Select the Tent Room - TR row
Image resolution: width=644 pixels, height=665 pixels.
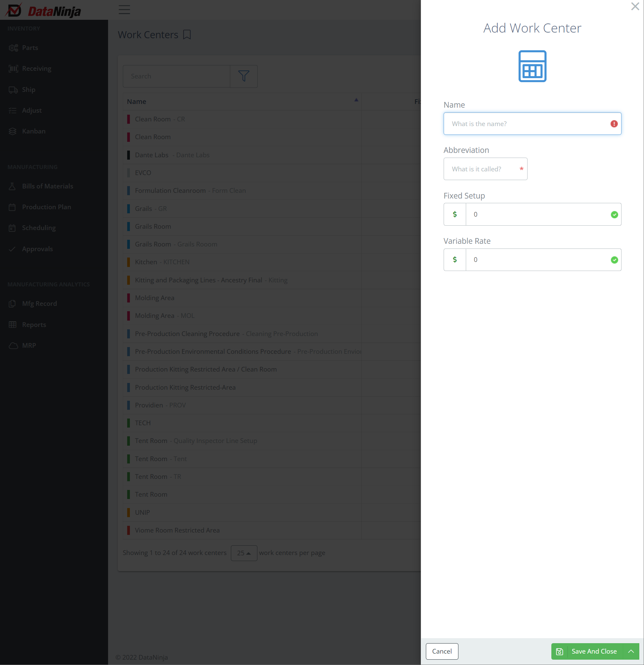(x=271, y=477)
